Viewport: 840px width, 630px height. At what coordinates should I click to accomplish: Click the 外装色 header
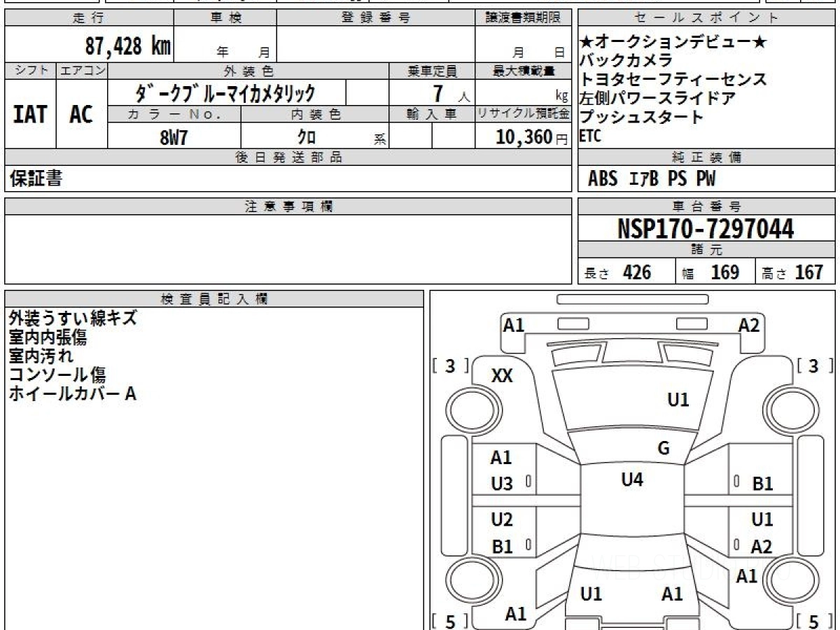coord(248,71)
